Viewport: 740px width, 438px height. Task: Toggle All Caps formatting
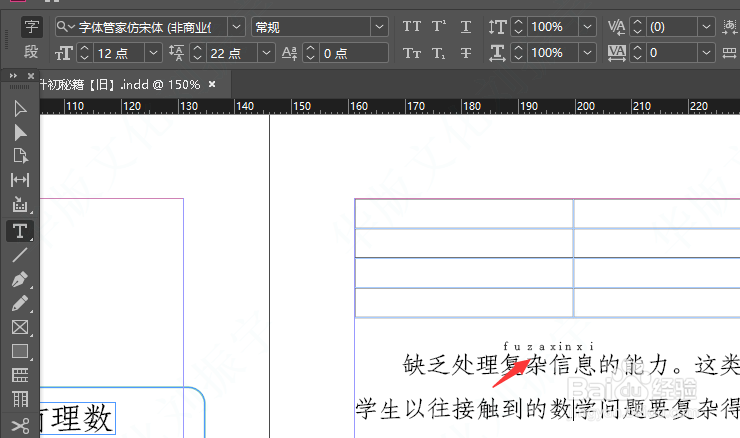412,26
